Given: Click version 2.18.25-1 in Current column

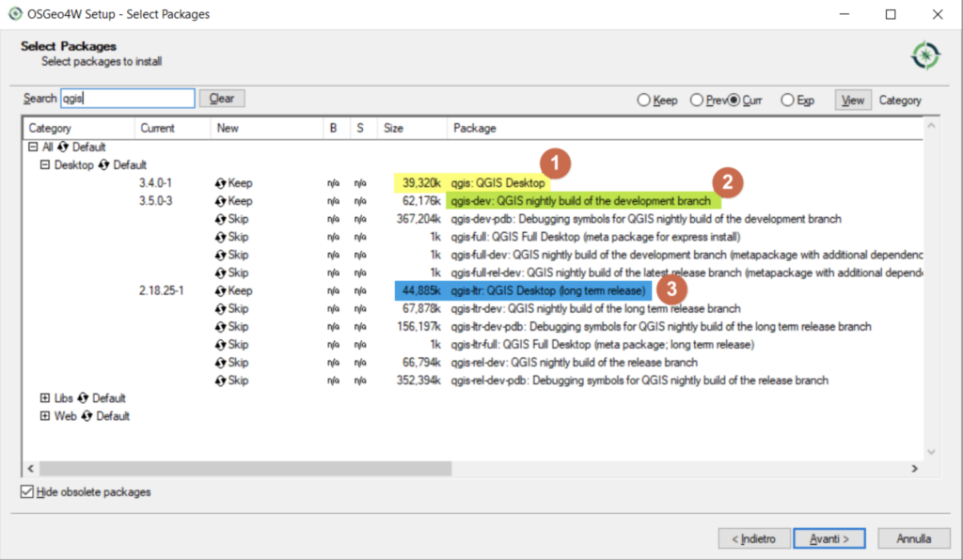Looking at the screenshot, I should pos(161,290).
